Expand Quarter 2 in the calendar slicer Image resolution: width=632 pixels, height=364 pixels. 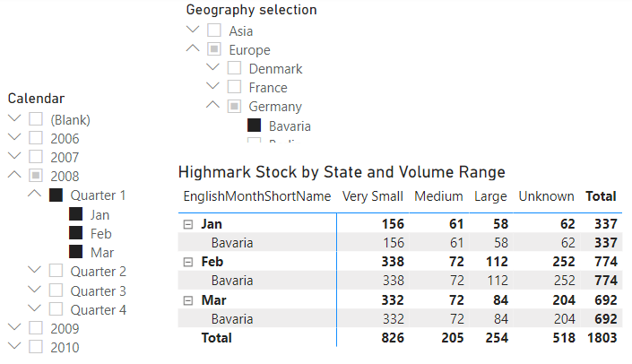pyautogui.click(x=34, y=271)
